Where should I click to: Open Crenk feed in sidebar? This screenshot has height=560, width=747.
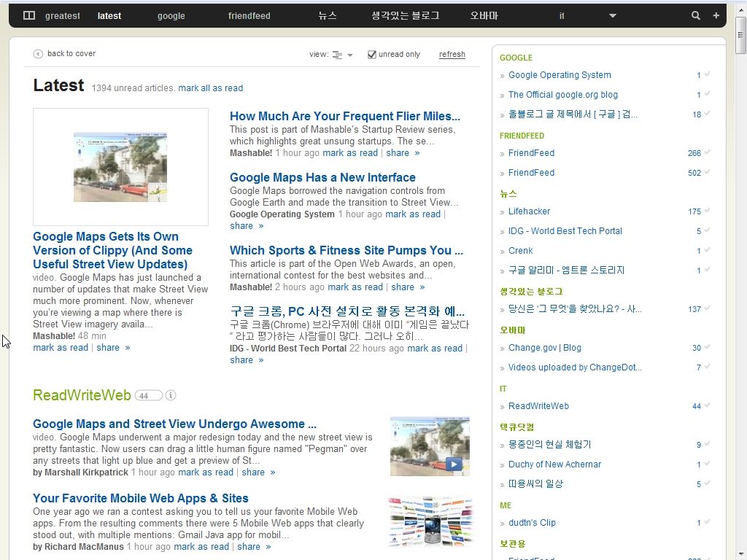pos(520,251)
